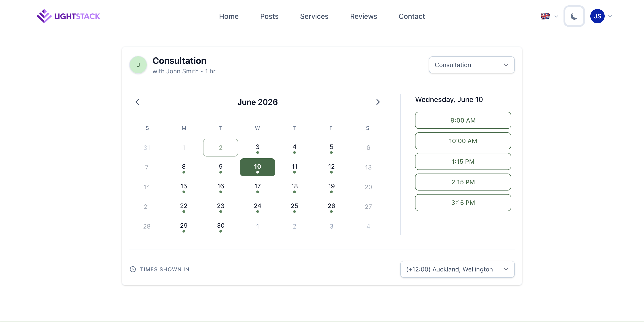644x322 pixels.
Task: Select June 2 on the calendar
Action: click(x=220, y=148)
